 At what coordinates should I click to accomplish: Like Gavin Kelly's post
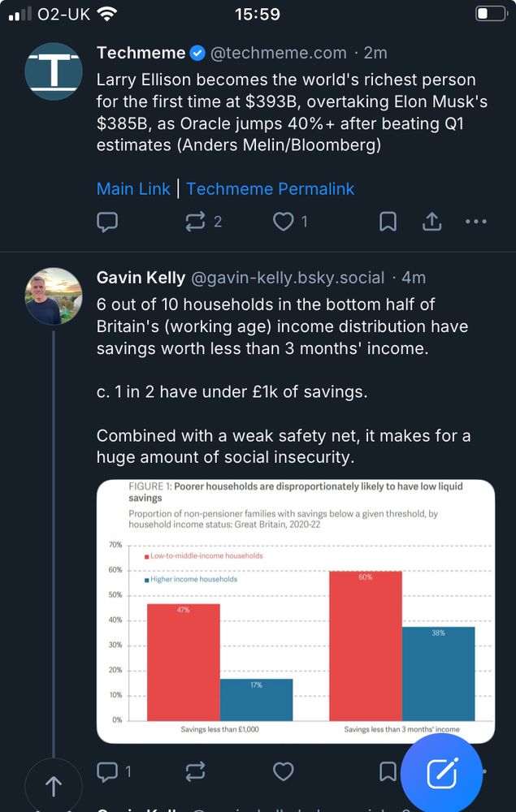tap(283, 771)
